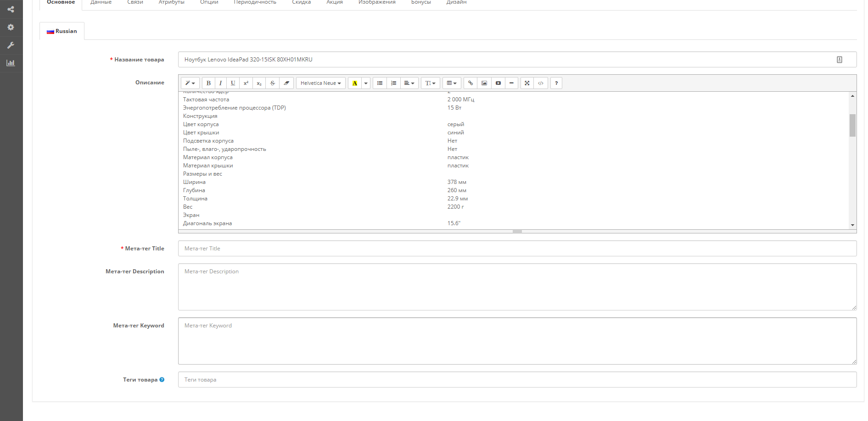The width and height of the screenshot is (868, 421).
Task: Apply the yellow highlight color button
Action: [355, 83]
